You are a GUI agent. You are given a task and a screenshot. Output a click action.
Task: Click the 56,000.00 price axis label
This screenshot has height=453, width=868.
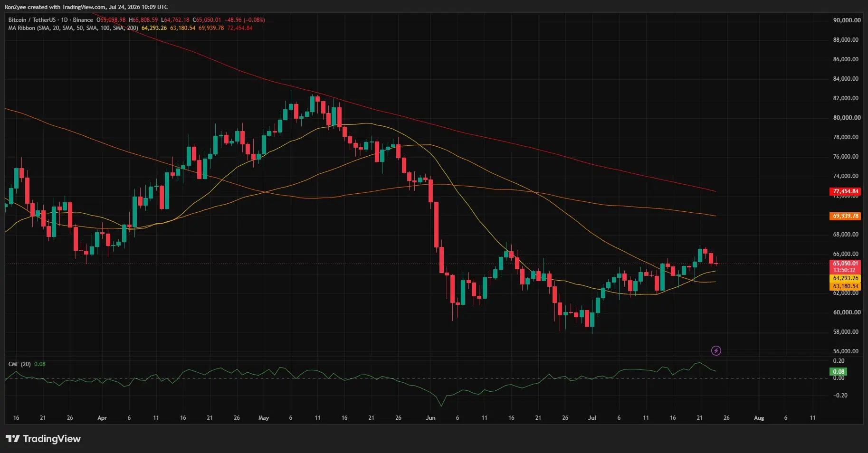846,351
